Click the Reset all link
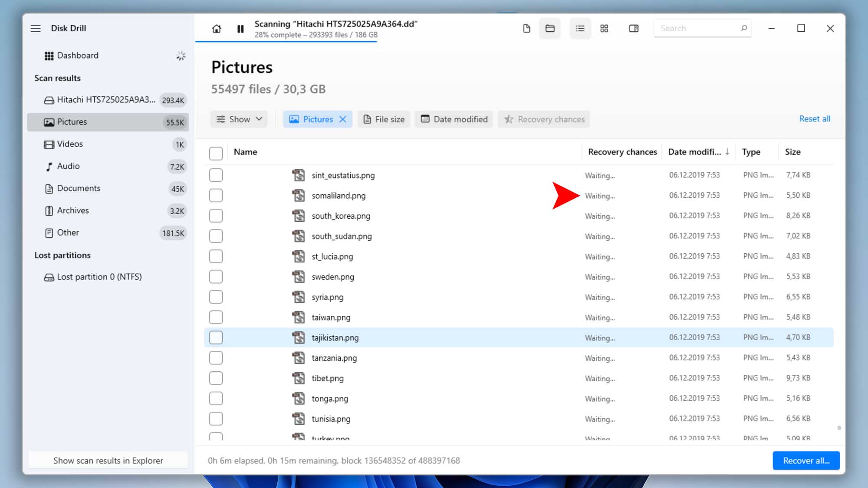 click(x=815, y=119)
